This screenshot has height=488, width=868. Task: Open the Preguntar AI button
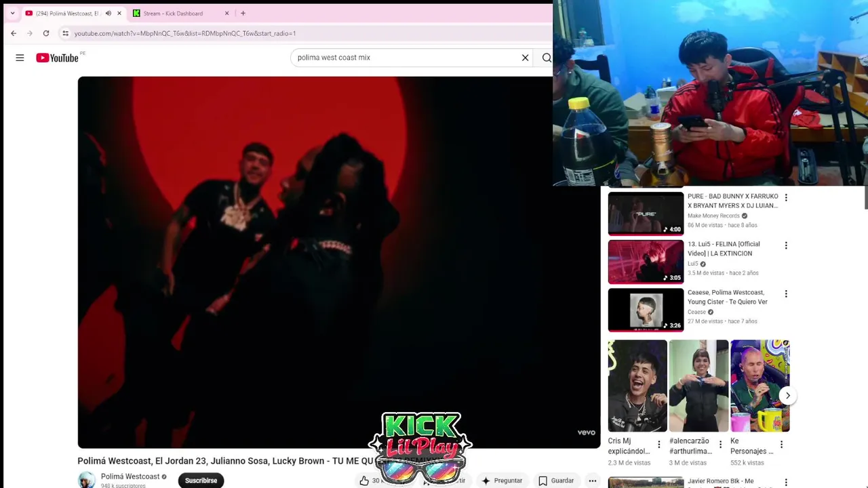tap(502, 481)
